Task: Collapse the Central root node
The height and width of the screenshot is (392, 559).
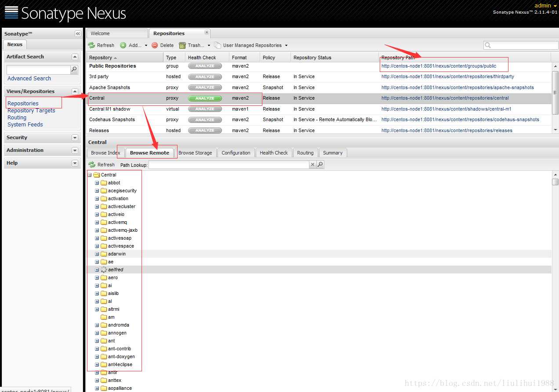Action: click(89, 175)
